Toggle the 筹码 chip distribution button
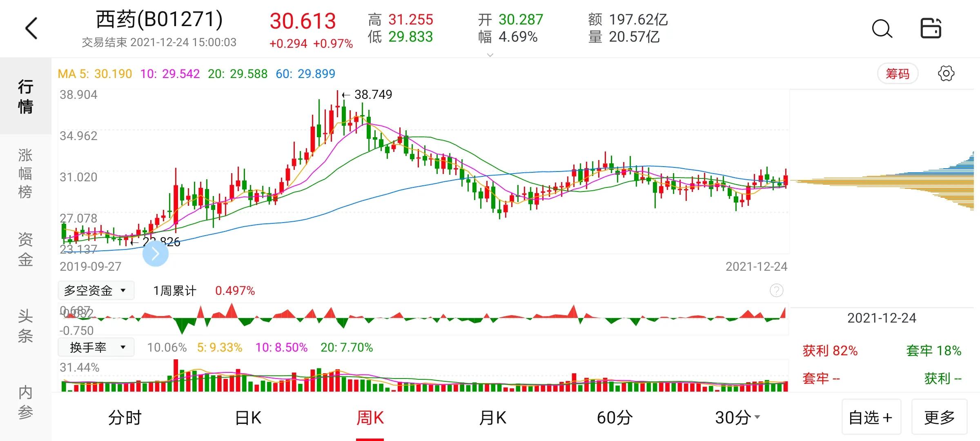The image size is (980, 441). click(898, 73)
